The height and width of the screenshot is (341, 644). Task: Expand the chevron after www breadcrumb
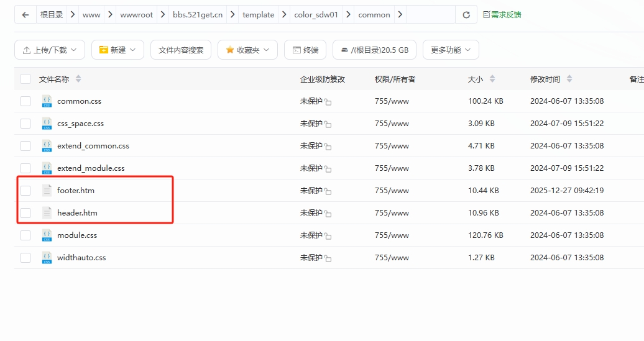coord(110,15)
